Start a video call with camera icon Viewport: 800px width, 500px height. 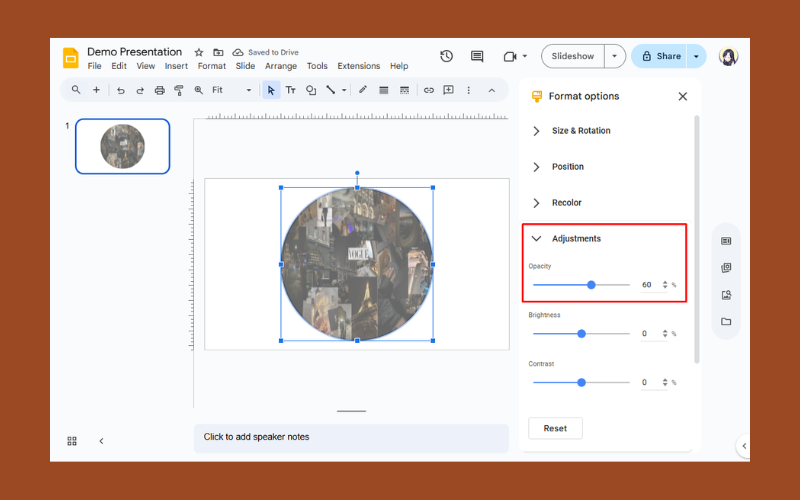pyautogui.click(x=510, y=56)
